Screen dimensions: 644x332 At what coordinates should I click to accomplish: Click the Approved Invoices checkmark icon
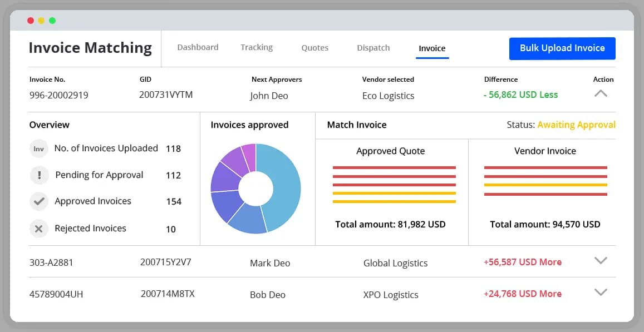pyautogui.click(x=38, y=201)
